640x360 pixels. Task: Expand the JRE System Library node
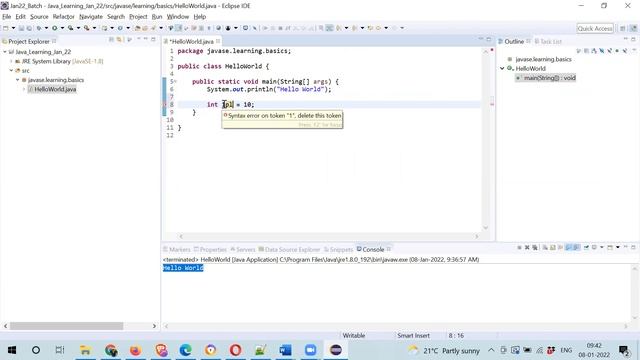[11, 61]
